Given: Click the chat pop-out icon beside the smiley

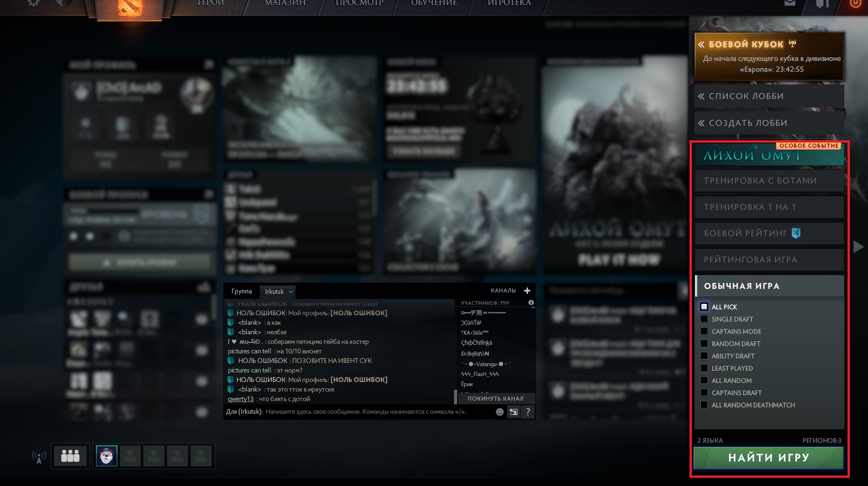Looking at the screenshot, I should click(x=513, y=412).
